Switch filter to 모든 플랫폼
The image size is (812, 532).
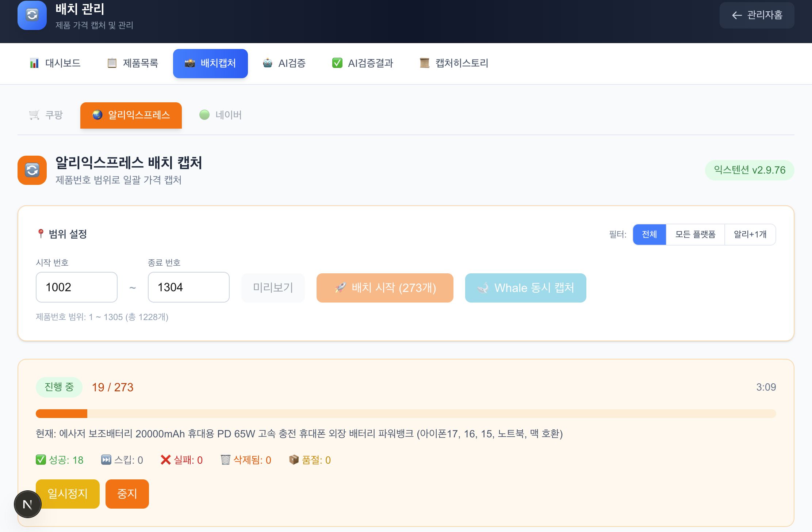695,234
